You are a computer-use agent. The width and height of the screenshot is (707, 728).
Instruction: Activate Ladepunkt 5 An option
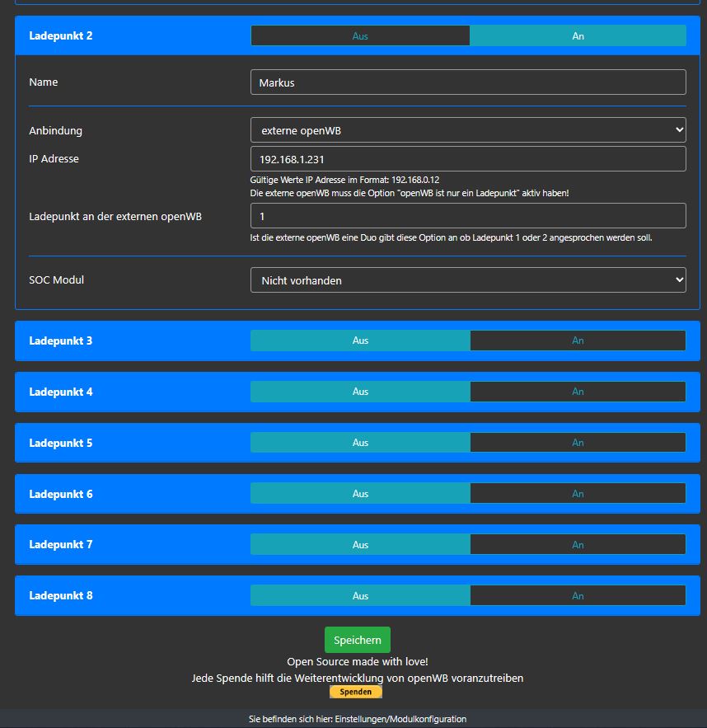pyautogui.click(x=578, y=443)
